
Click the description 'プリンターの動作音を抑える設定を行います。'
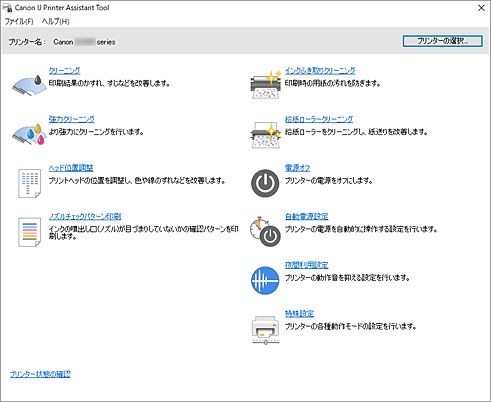click(347, 278)
